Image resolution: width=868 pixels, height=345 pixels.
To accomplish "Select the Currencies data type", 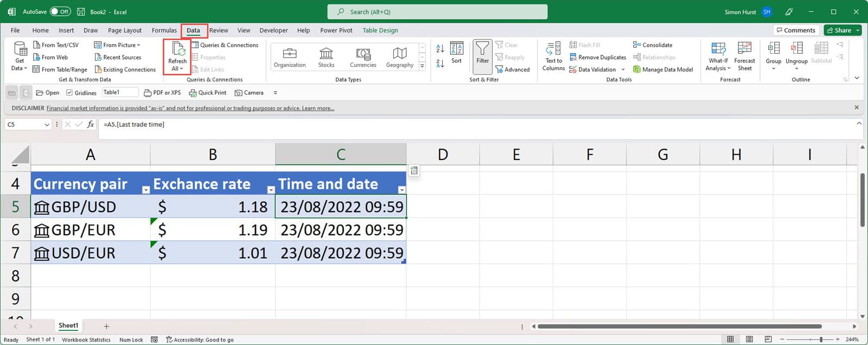I will (x=363, y=58).
